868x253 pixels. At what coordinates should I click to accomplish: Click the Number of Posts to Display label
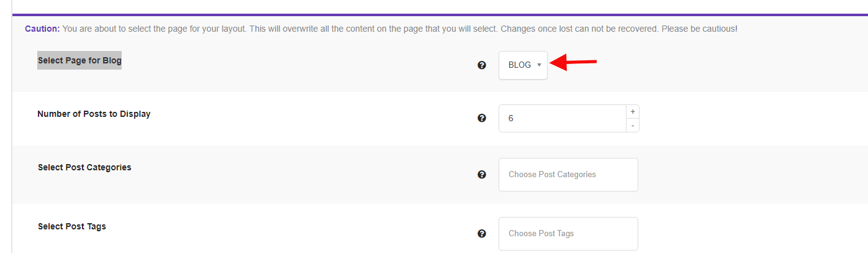point(94,114)
